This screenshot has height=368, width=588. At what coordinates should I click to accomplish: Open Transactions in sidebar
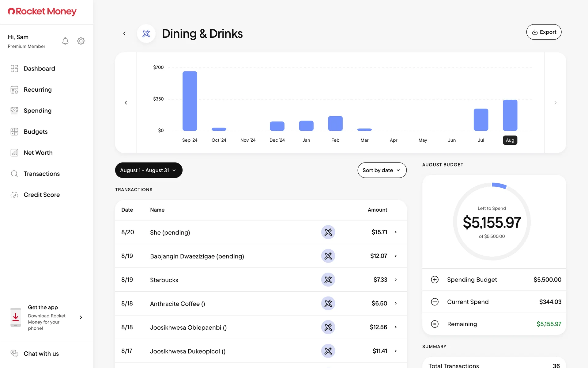point(42,174)
